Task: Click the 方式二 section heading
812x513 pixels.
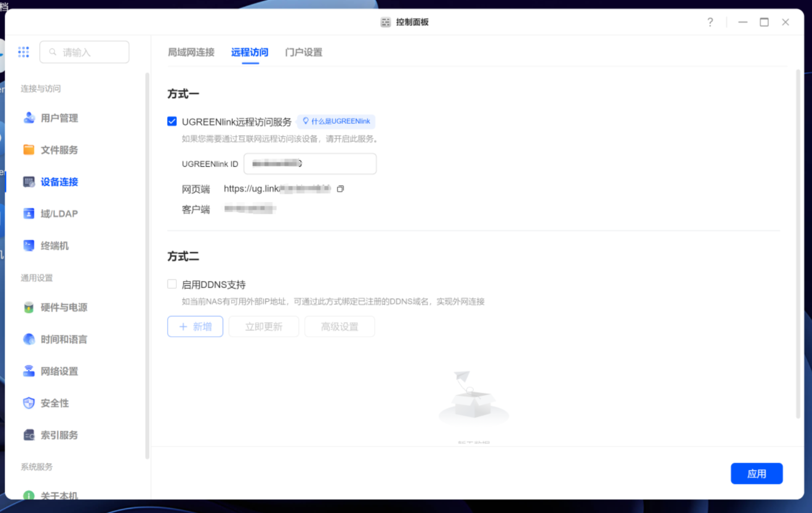Action: click(x=183, y=257)
